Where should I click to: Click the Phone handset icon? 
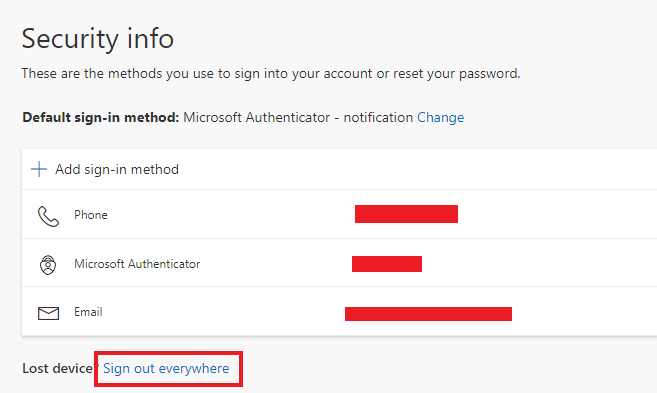point(48,216)
